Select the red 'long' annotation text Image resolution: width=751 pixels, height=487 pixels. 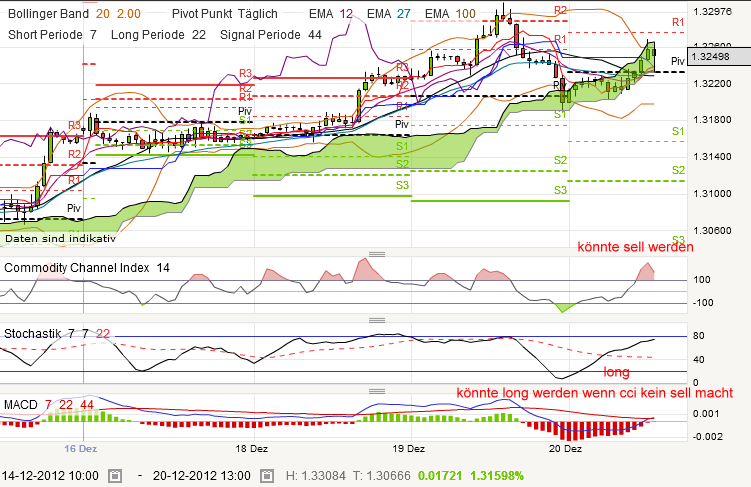pos(616,372)
